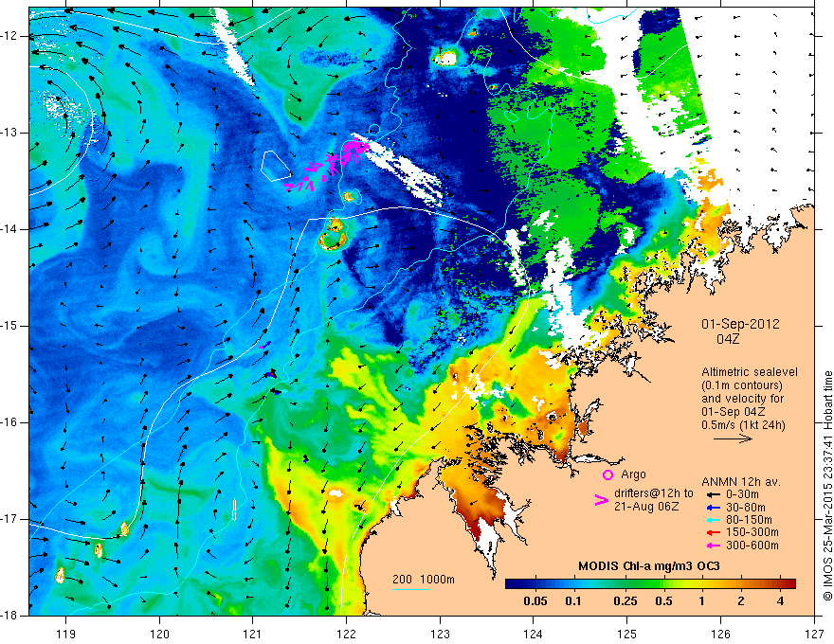This screenshot has height=644, width=834.
Task: Click the latitude axis label -18
Action: [9, 616]
